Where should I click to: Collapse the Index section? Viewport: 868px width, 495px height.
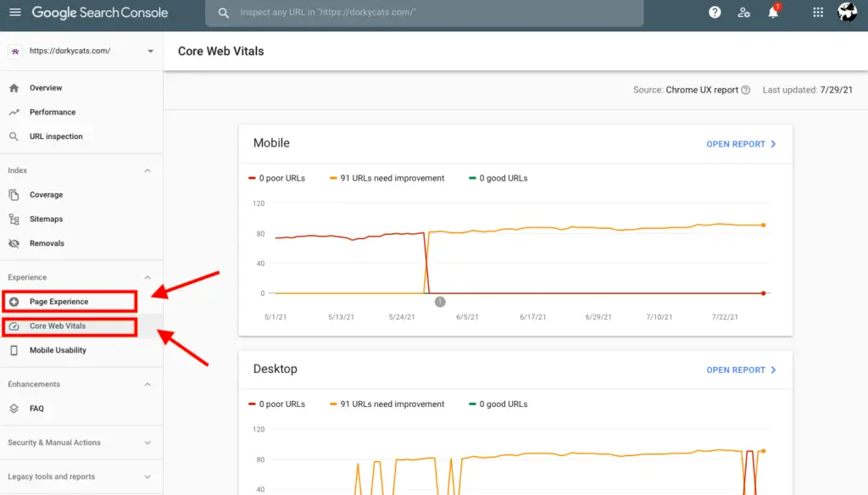[147, 170]
